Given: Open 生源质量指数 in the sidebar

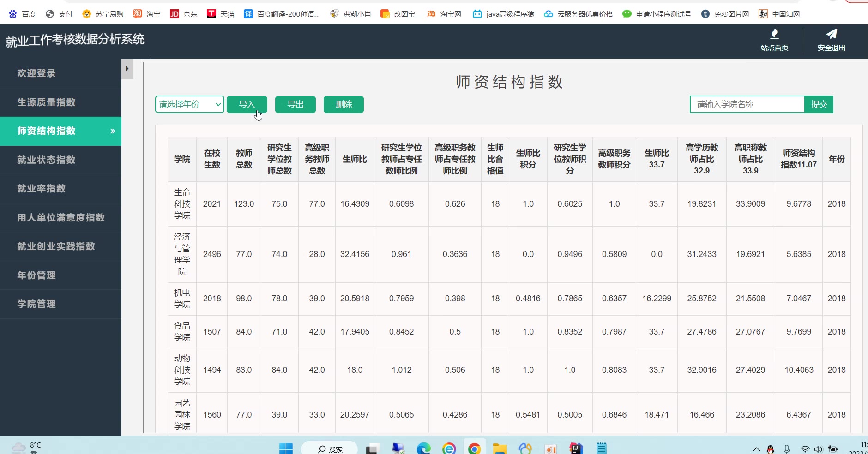Looking at the screenshot, I should (46, 102).
